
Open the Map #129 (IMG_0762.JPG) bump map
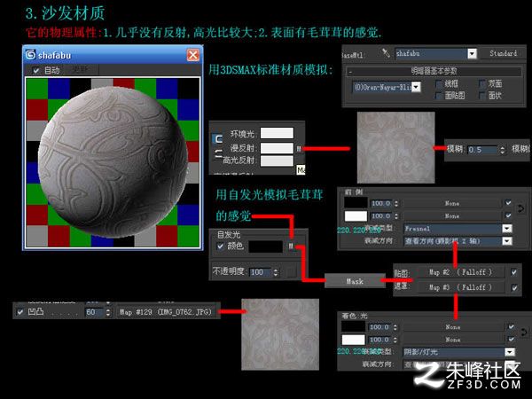coord(166,312)
